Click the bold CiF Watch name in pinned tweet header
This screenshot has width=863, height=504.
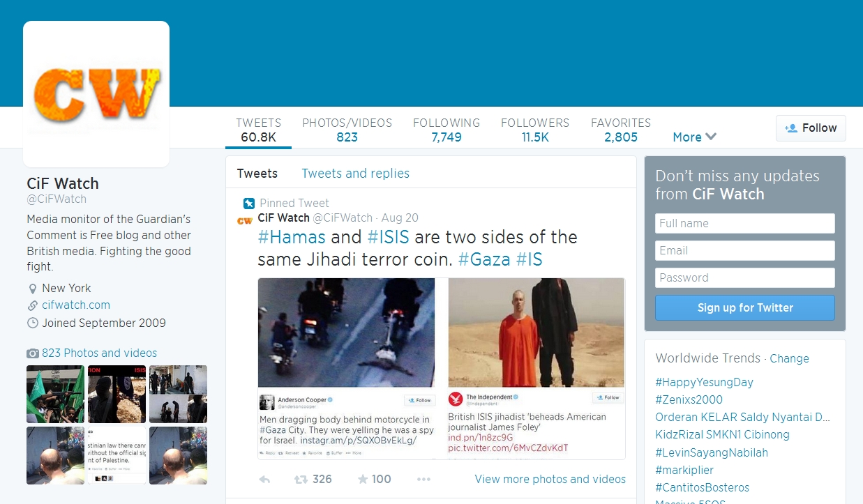283,218
